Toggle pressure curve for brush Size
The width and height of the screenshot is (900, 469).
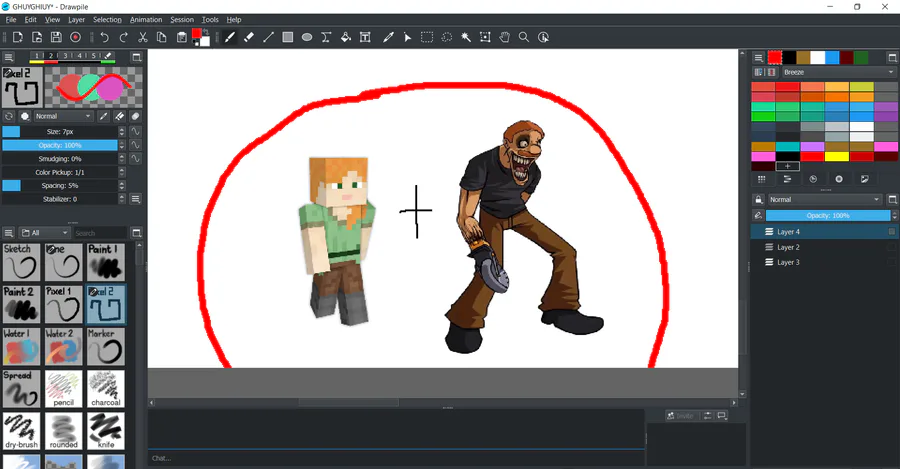(x=135, y=131)
